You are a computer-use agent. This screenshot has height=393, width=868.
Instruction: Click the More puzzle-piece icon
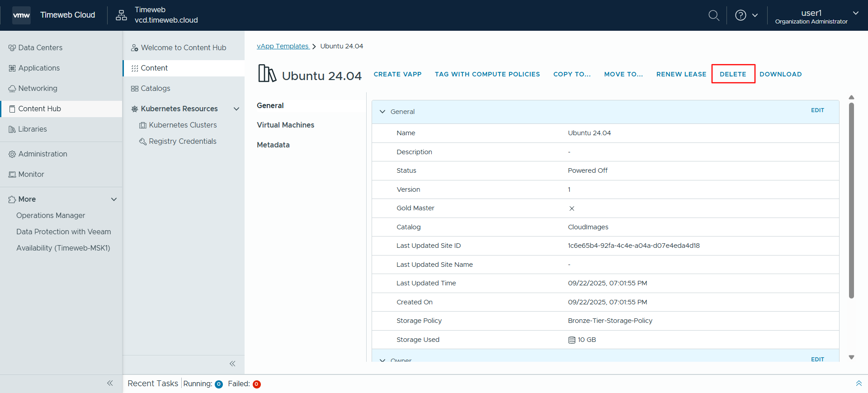coord(12,199)
